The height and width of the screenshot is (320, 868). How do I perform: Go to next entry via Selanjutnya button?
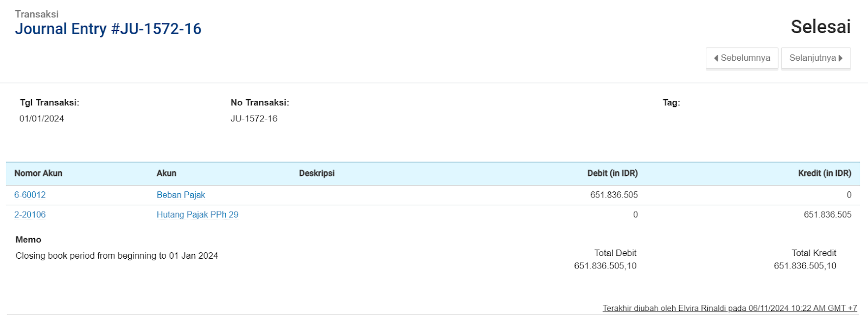(815, 58)
